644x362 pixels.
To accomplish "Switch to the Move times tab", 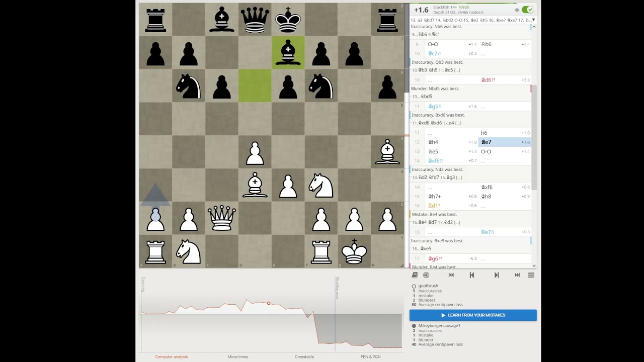I will tap(237, 356).
